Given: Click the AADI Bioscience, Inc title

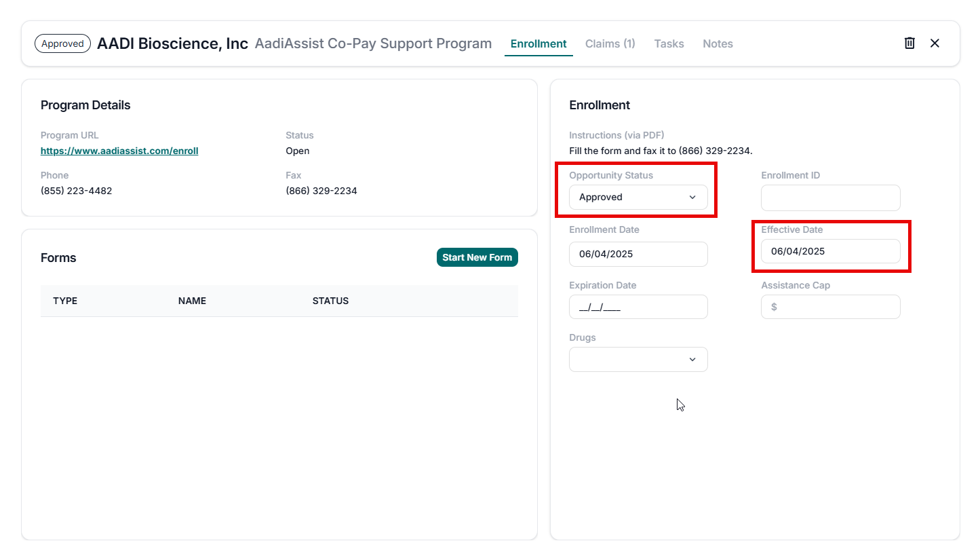Looking at the screenshot, I should tap(172, 43).
